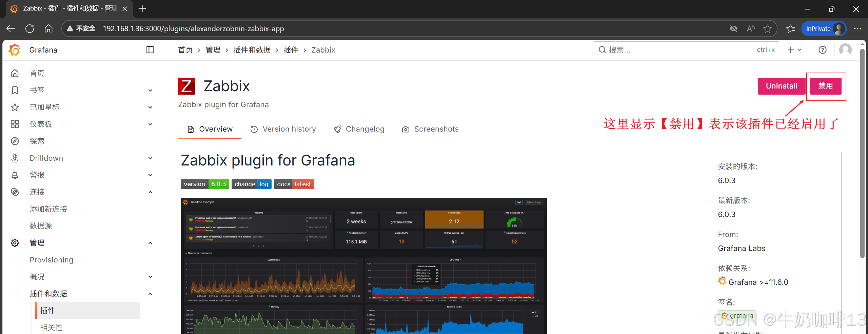
Task: Open the user profile avatar
Action: tap(845, 50)
